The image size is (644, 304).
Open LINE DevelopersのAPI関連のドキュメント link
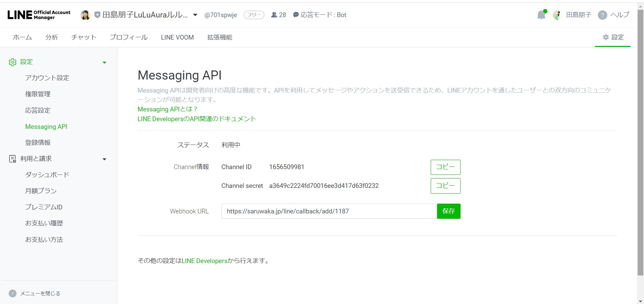(x=197, y=119)
